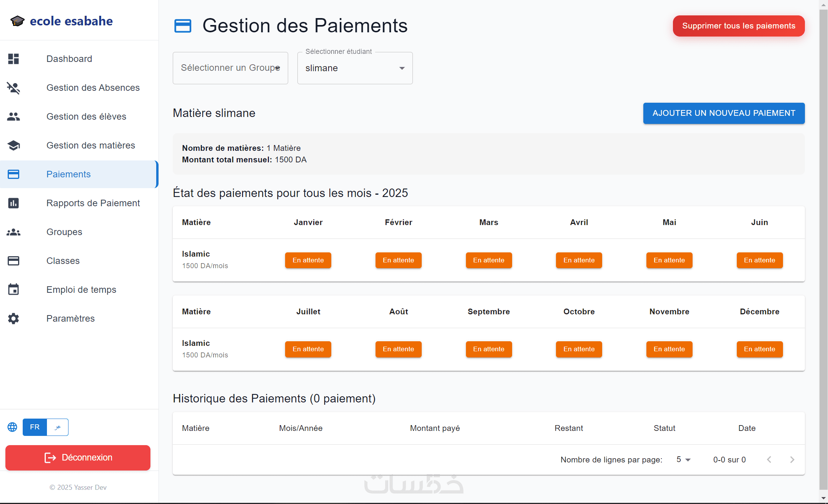Click Ajouter un nouveau paiement button
The image size is (828, 504).
pos(724,113)
